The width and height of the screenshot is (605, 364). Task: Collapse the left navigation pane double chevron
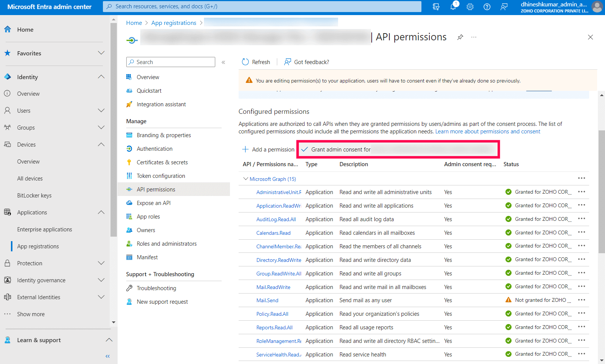coord(108,356)
